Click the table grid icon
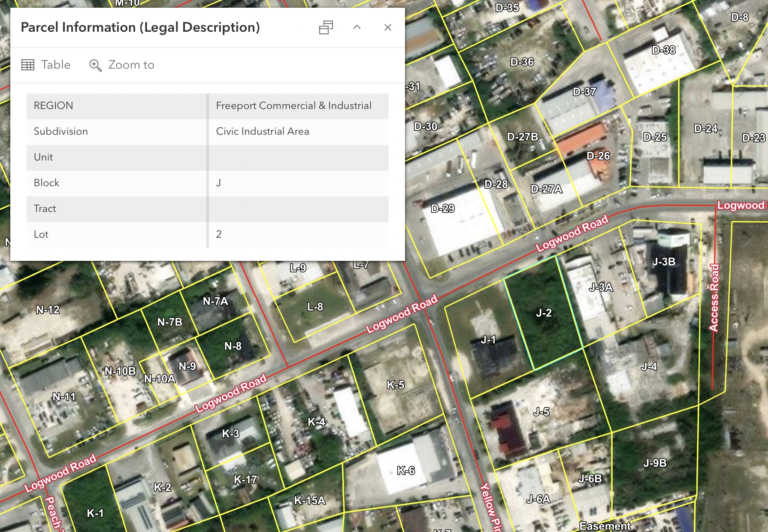The height and width of the screenshot is (532, 768). coord(28,65)
